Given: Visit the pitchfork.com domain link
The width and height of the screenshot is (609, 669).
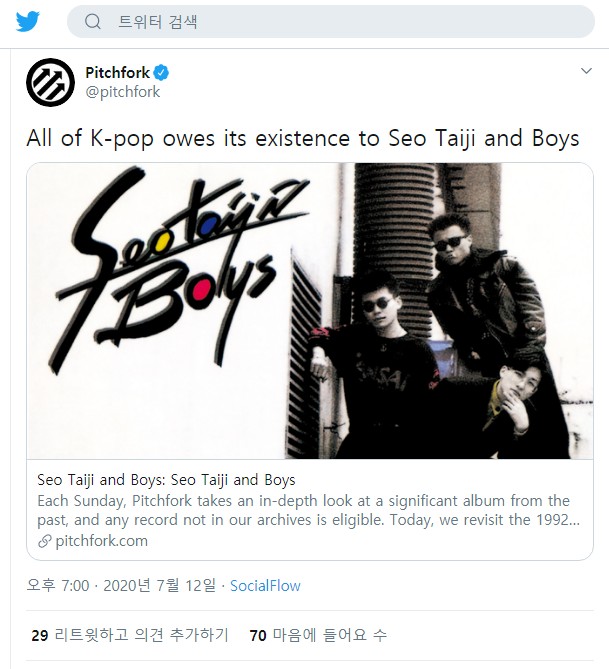Looking at the screenshot, I should click(x=102, y=541).
